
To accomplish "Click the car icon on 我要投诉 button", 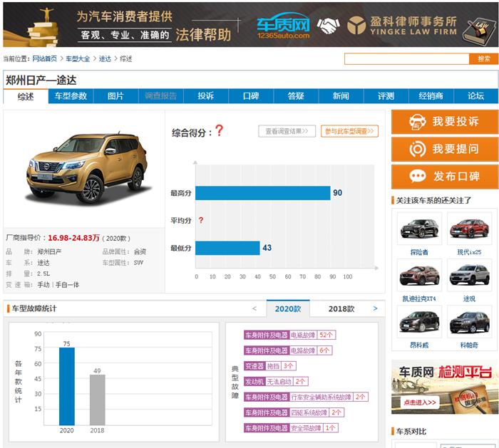I will (x=418, y=122).
